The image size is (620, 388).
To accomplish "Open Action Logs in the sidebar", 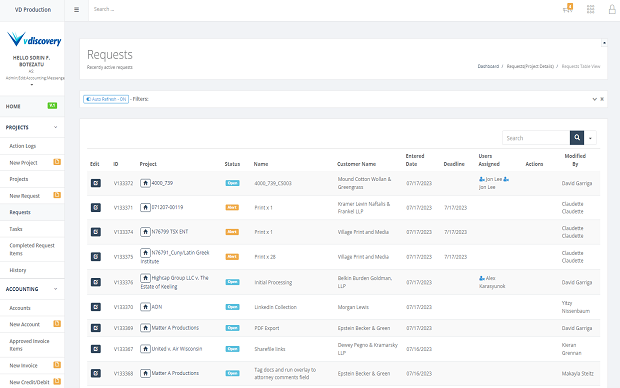I will 23,146.
